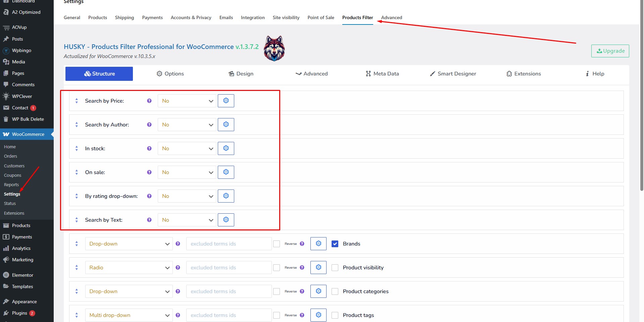Screen dimensions: 644x322
Task: Enable the Product categories checkbox
Action: [335, 291]
